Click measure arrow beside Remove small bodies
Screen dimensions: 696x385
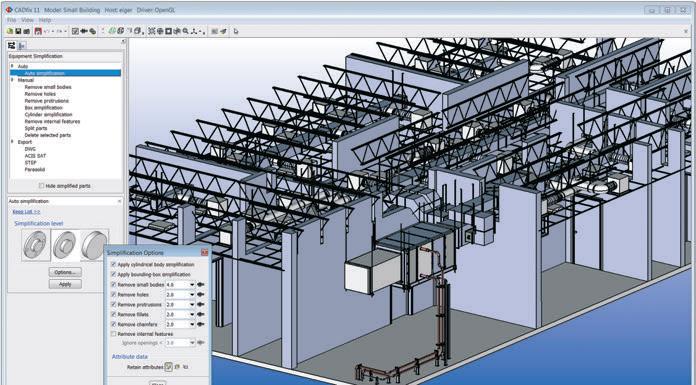tap(201, 285)
